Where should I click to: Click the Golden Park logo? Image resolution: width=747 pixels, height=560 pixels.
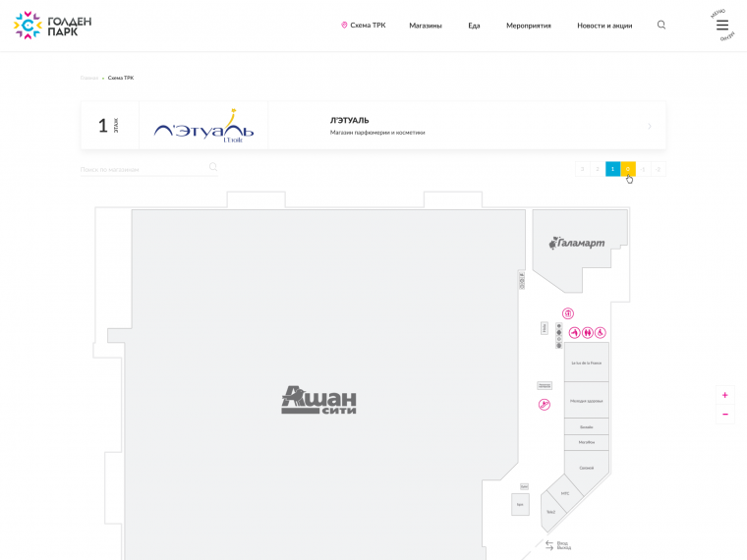(52, 26)
